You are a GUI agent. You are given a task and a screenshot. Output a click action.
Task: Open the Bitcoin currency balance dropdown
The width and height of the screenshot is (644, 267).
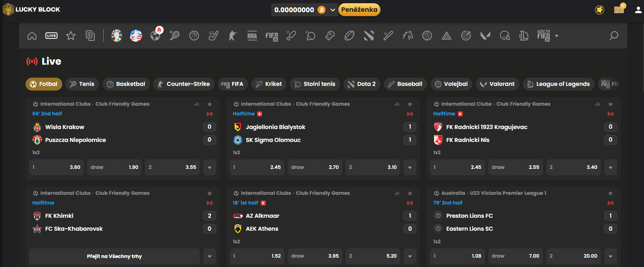305,10
